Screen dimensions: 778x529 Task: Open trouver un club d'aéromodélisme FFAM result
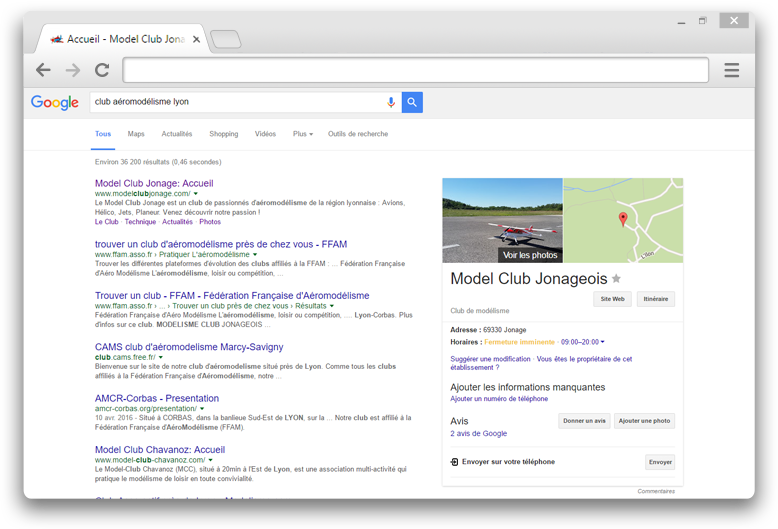click(x=221, y=244)
